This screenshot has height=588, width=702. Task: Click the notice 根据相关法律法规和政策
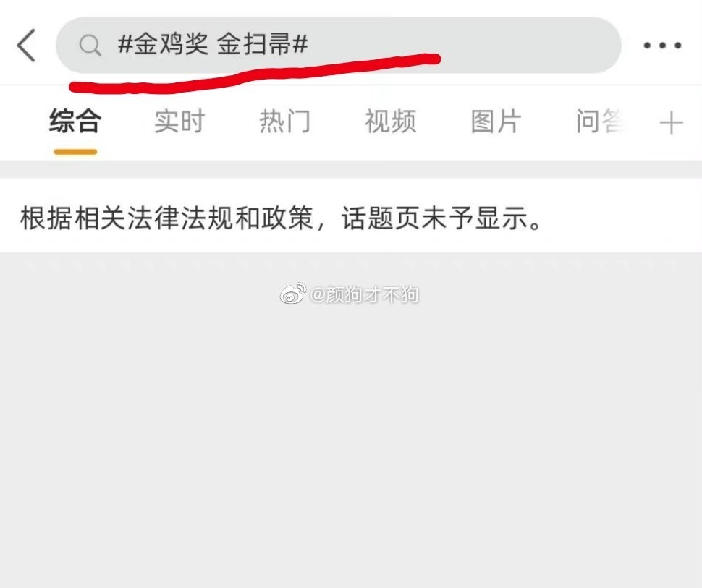pyautogui.click(x=166, y=218)
